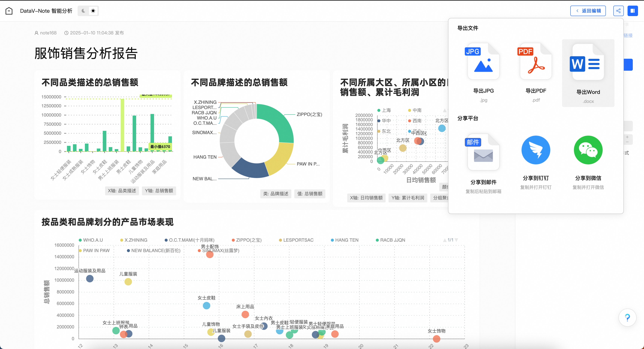Screen dimensions: 644x349
Task: Click the home icon next to DataV-Note title
Action: (9, 11)
